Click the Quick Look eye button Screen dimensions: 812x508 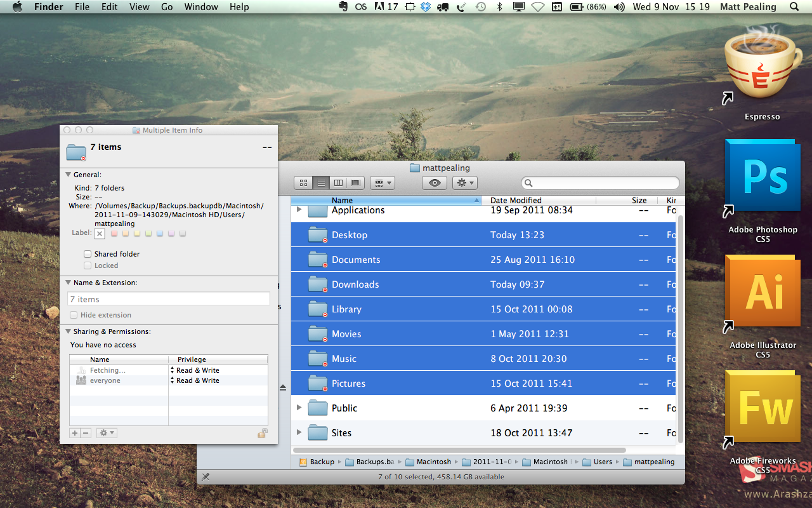click(x=435, y=183)
